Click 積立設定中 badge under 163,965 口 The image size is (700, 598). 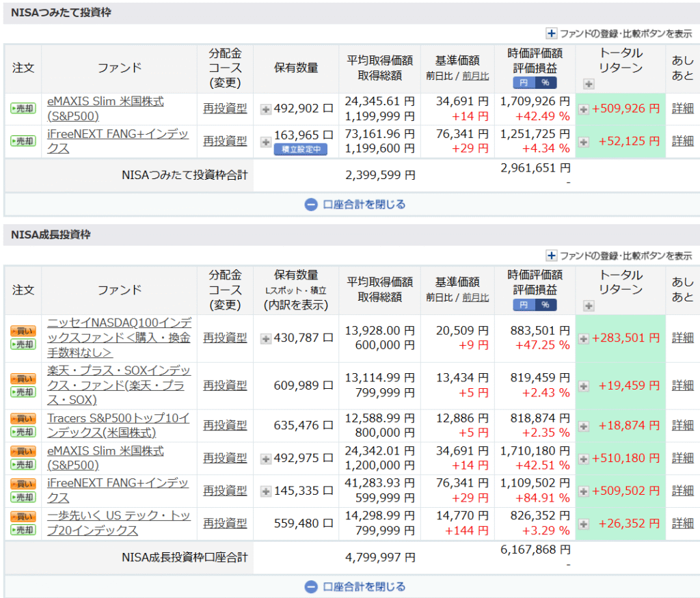pyautogui.click(x=301, y=150)
